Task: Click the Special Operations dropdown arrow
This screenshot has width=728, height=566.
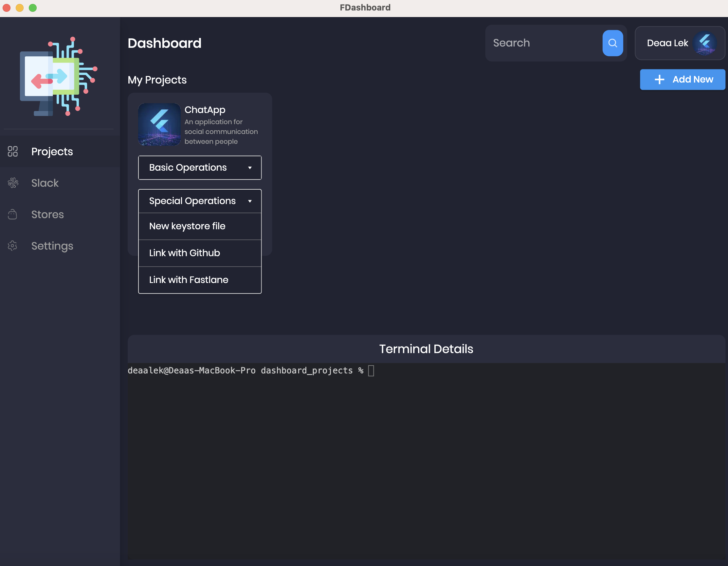Action: click(250, 201)
